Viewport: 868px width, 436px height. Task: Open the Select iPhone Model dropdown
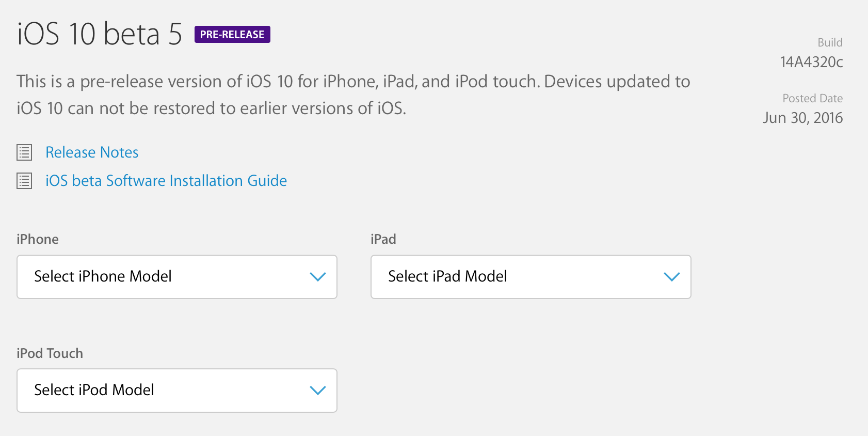click(x=176, y=277)
